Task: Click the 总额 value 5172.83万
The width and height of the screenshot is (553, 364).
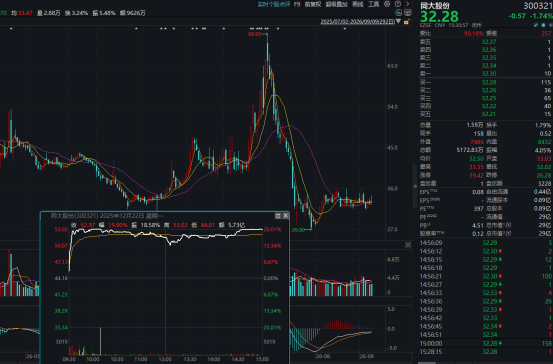Action: point(470,150)
